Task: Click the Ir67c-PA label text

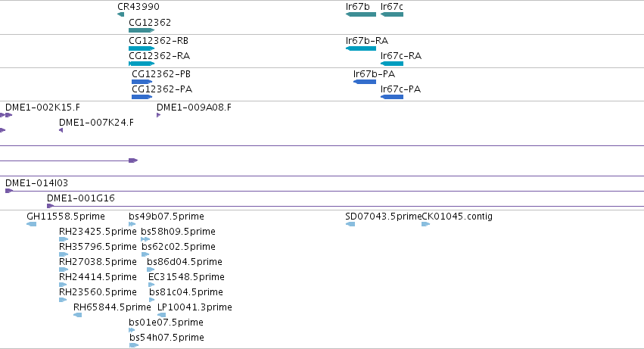Action: (400, 89)
